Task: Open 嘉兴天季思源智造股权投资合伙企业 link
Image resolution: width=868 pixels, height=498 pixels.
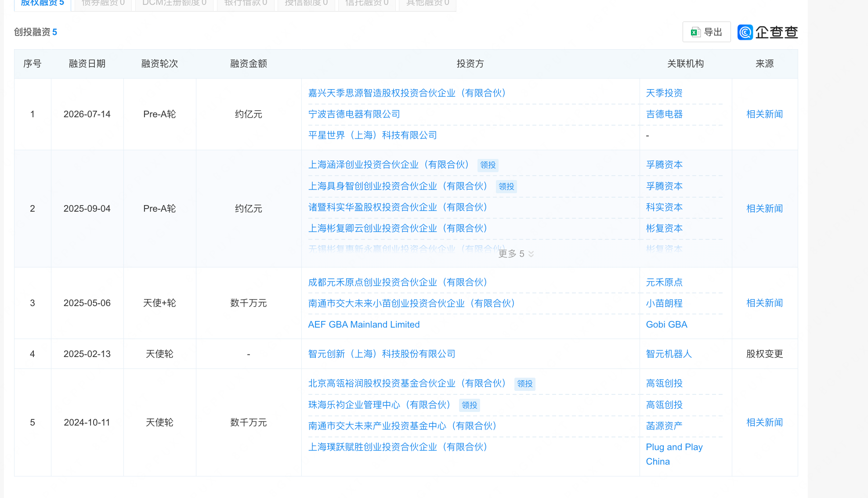Action: 407,93
